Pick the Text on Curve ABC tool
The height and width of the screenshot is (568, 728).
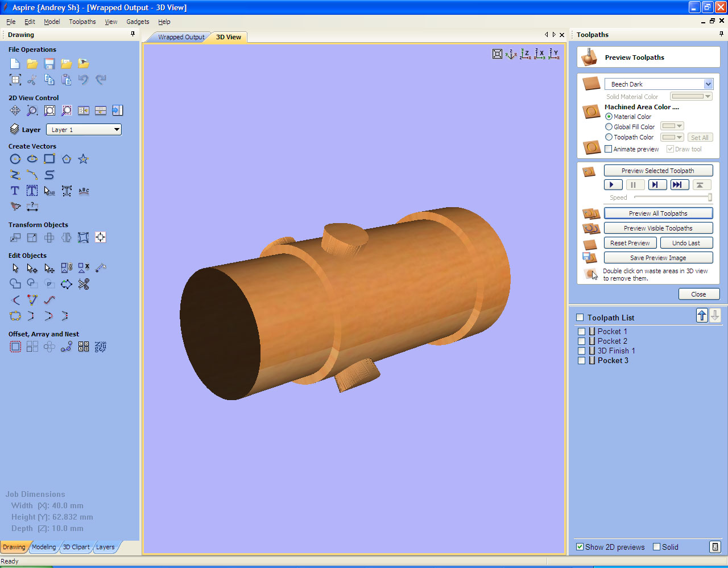(84, 191)
